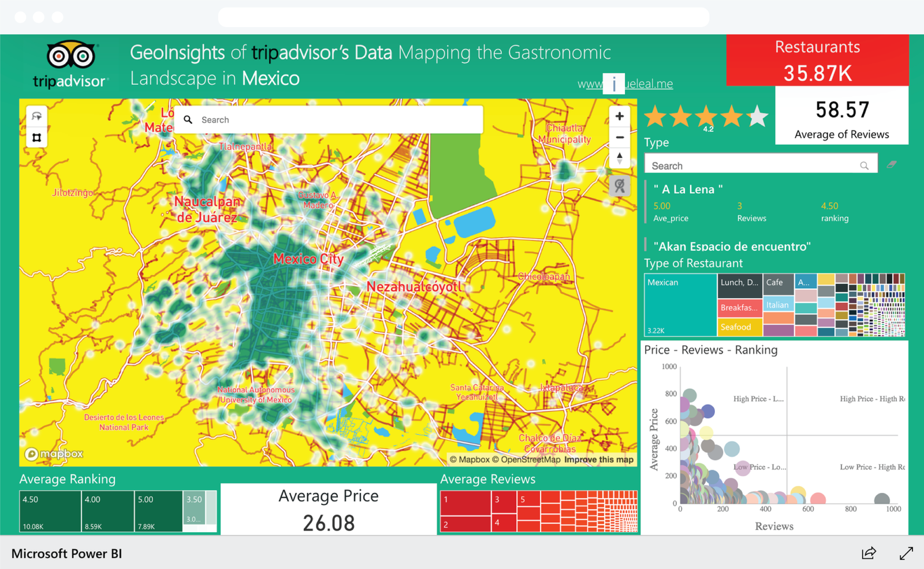Click the Gustavo A. Madero map label
Screen dimensions: 924x569
318,200
